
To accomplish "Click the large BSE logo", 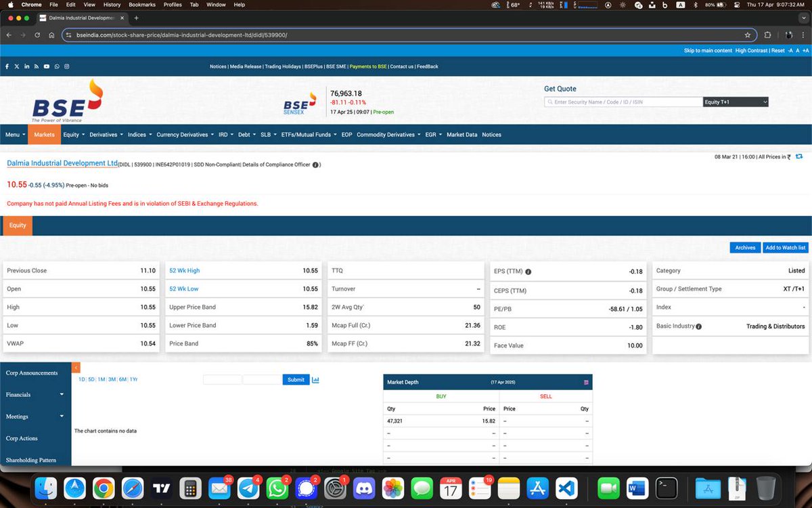I will pyautogui.click(x=66, y=101).
